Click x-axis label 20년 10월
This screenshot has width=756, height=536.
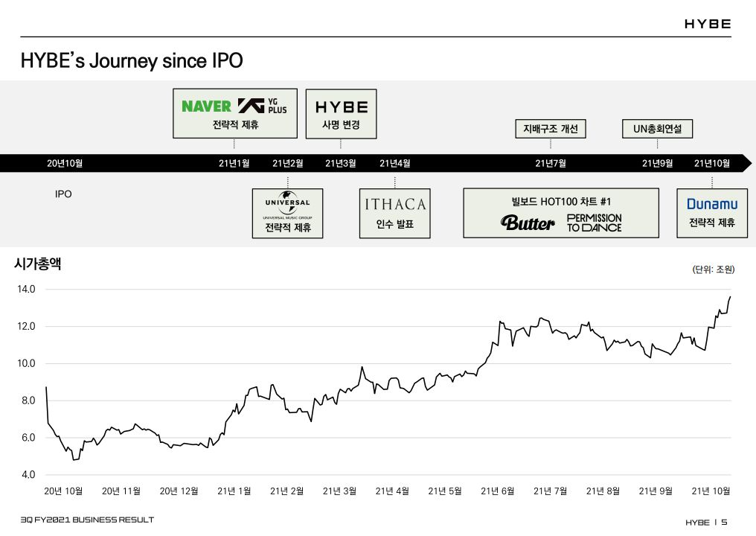[x=63, y=491]
